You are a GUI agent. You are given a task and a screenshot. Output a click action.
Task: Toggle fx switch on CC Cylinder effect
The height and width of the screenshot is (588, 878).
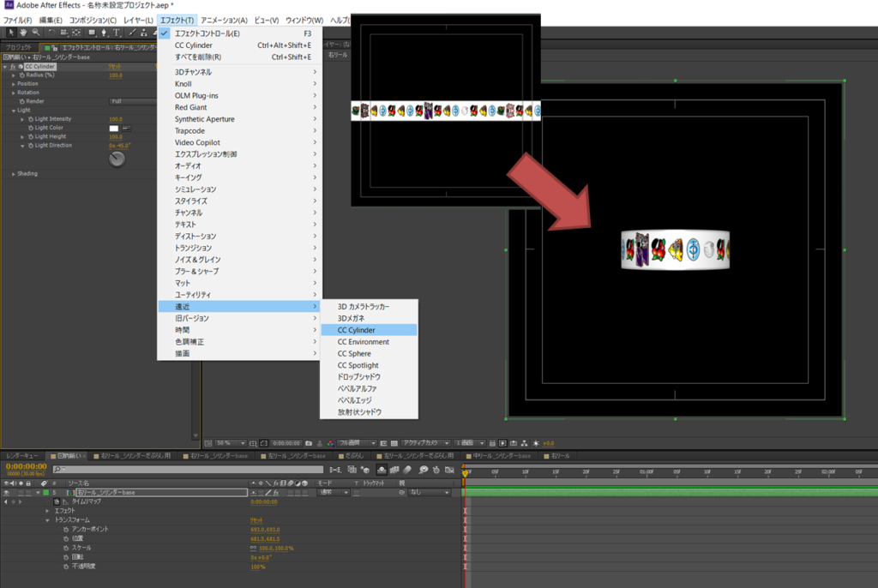coord(13,66)
